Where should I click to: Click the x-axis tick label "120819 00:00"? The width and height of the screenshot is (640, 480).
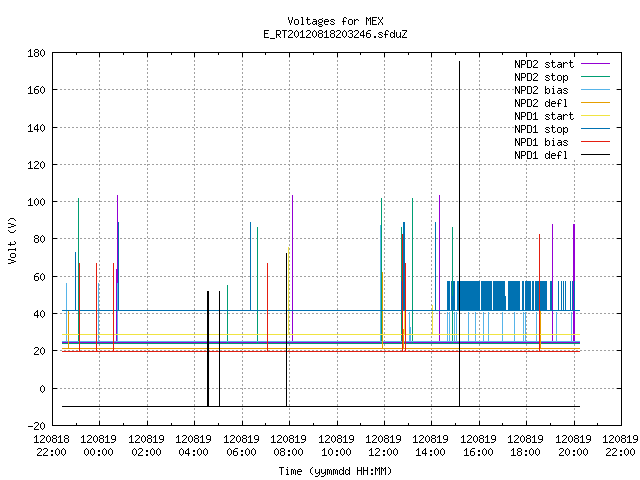98,446
